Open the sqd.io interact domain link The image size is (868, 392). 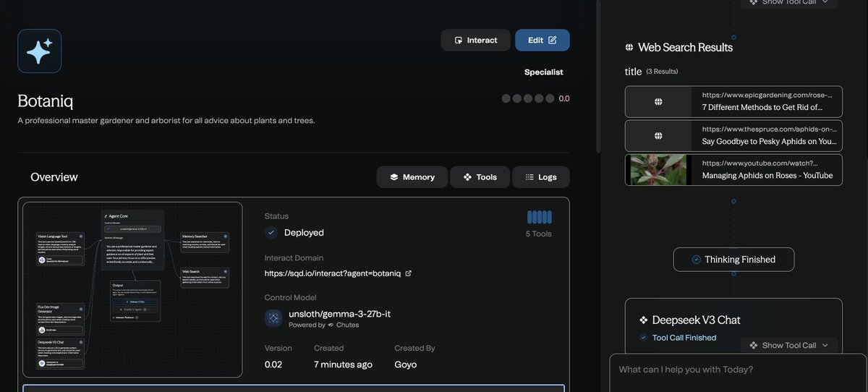point(333,274)
